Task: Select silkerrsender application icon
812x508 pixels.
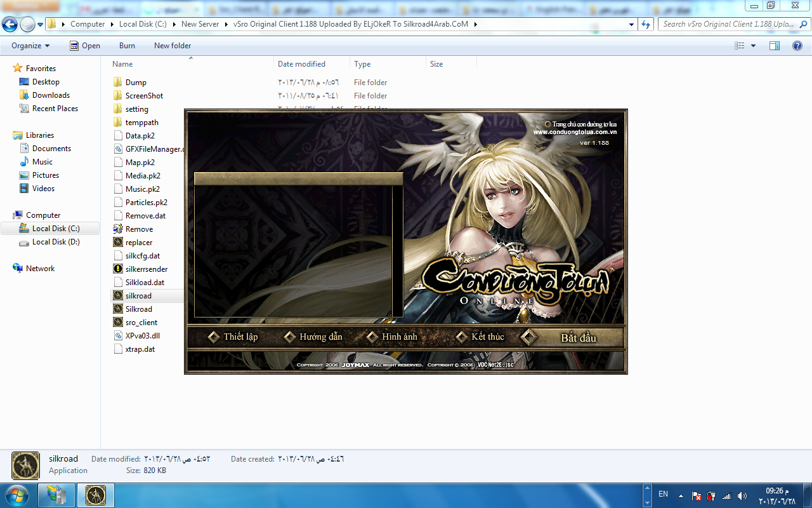Action: [117, 269]
